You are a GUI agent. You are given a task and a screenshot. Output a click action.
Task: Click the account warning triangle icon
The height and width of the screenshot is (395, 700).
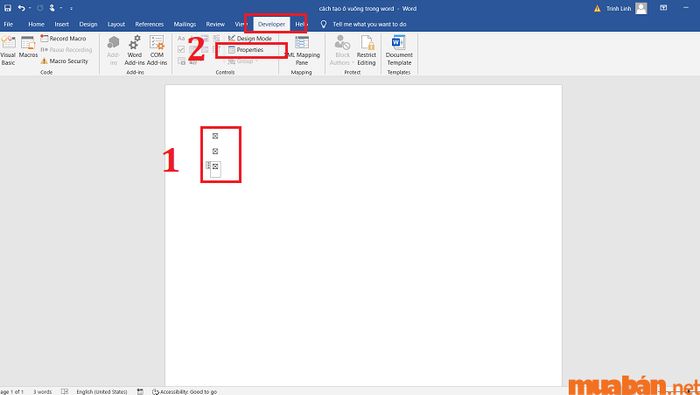(597, 8)
